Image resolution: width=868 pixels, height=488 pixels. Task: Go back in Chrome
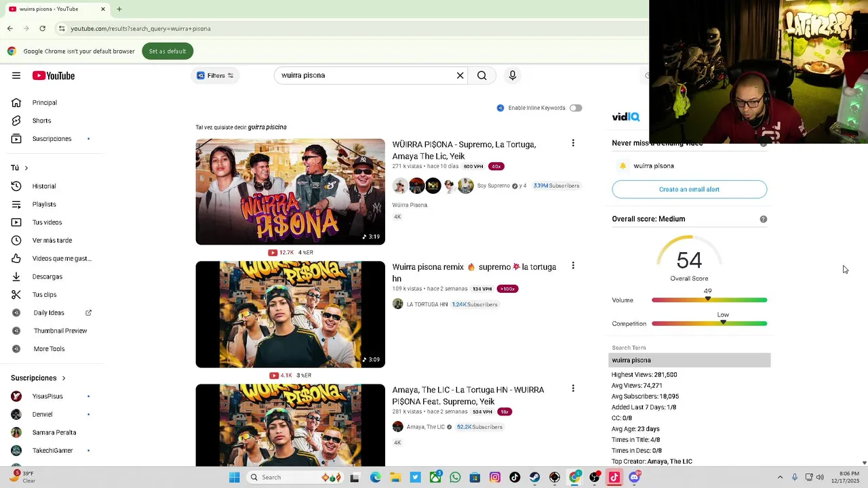click(9, 28)
